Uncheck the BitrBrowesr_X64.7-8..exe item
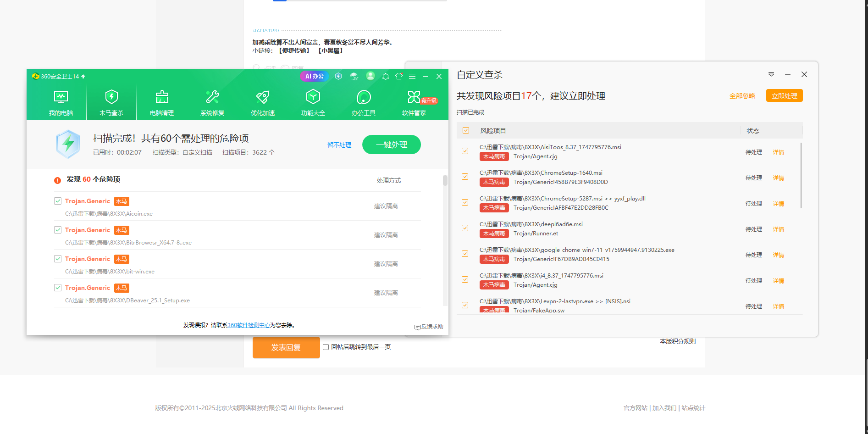 [x=58, y=230]
